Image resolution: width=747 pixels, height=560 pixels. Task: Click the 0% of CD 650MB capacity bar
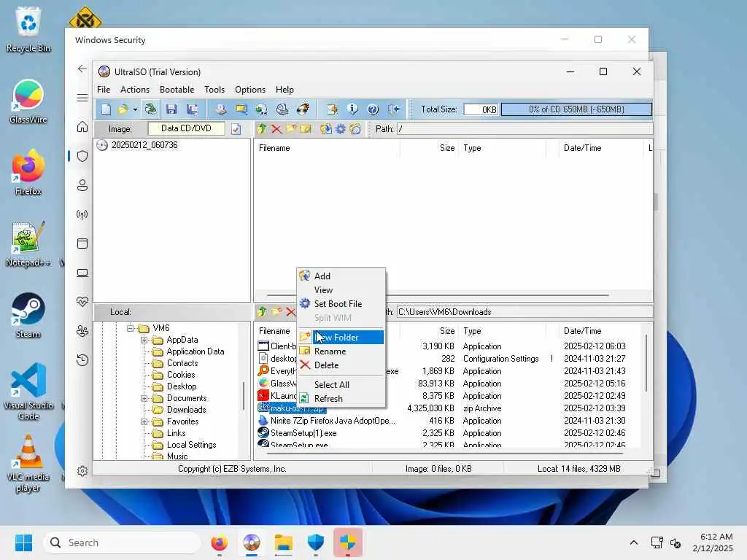point(576,109)
